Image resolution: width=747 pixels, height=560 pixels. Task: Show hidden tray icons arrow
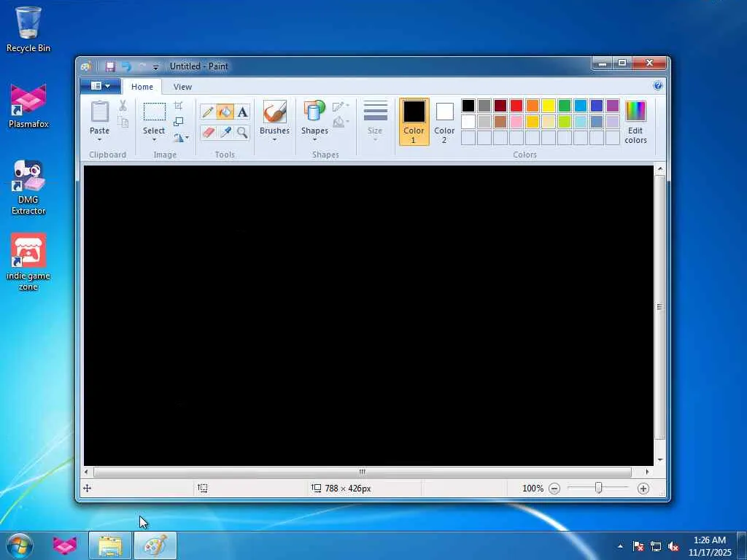pyautogui.click(x=620, y=546)
